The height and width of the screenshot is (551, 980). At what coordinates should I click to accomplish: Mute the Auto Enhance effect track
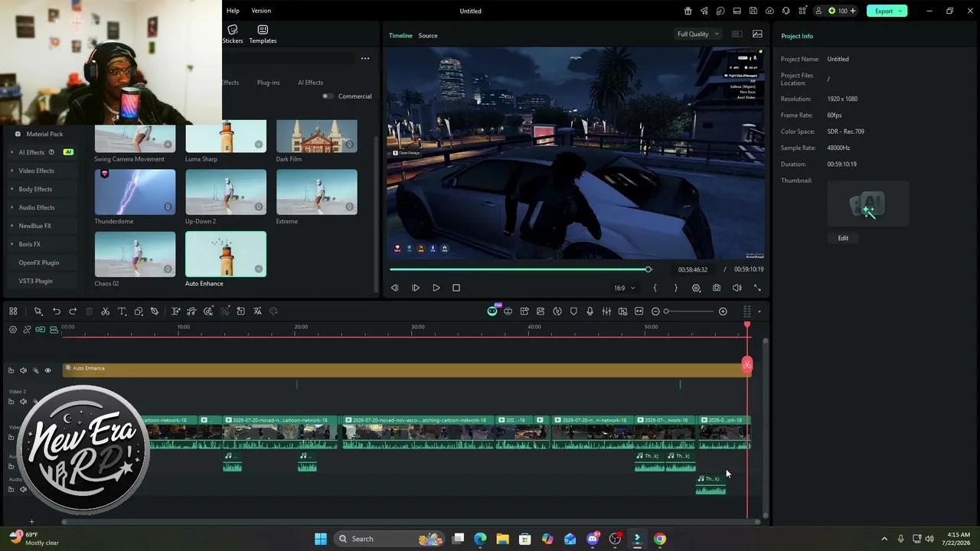coord(23,370)
